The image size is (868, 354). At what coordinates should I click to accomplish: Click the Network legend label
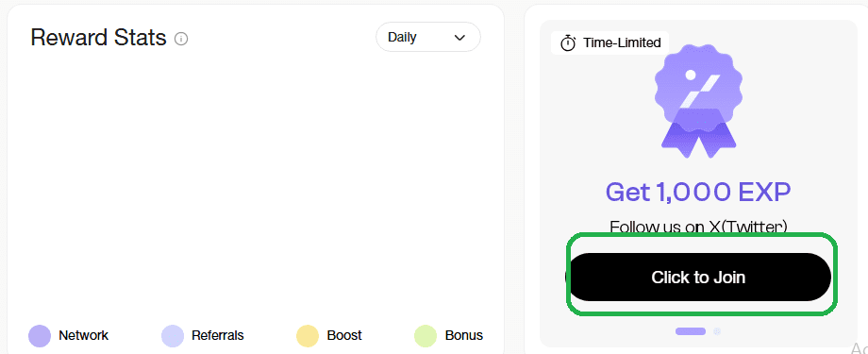84,335
